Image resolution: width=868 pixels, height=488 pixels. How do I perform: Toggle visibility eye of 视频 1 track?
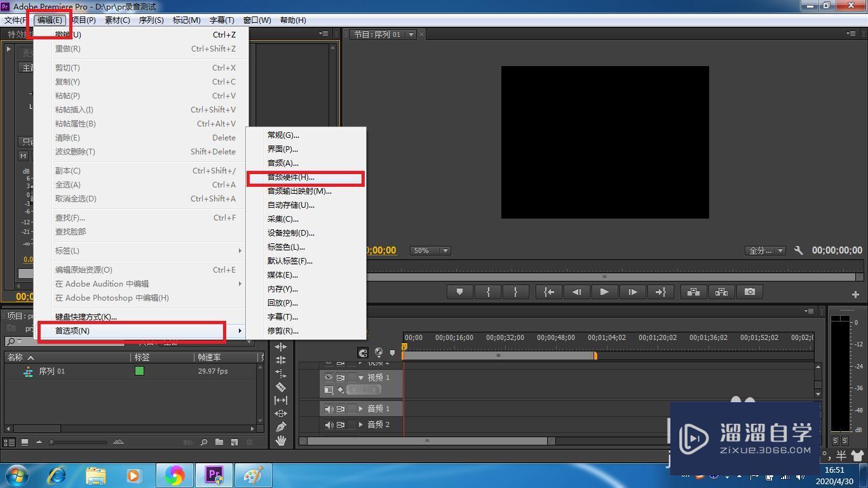click(329, 377)
